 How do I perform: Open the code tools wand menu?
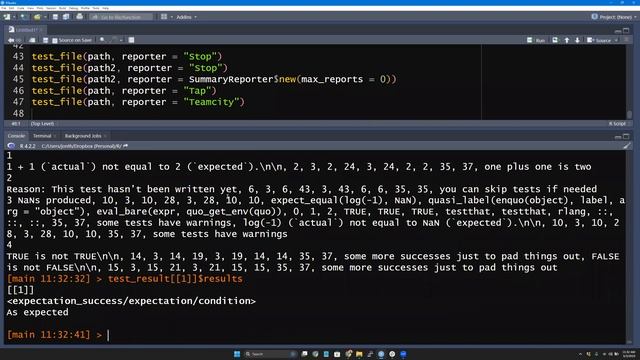[116, 40]
